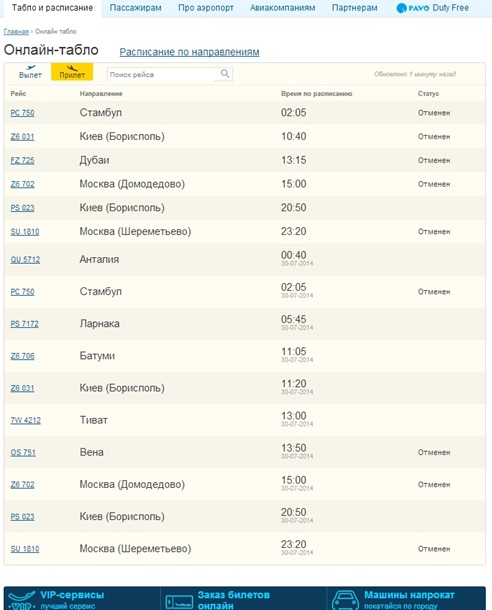
Task: Follow Расписание по направлениям link
Action: [x=189, y=52]
